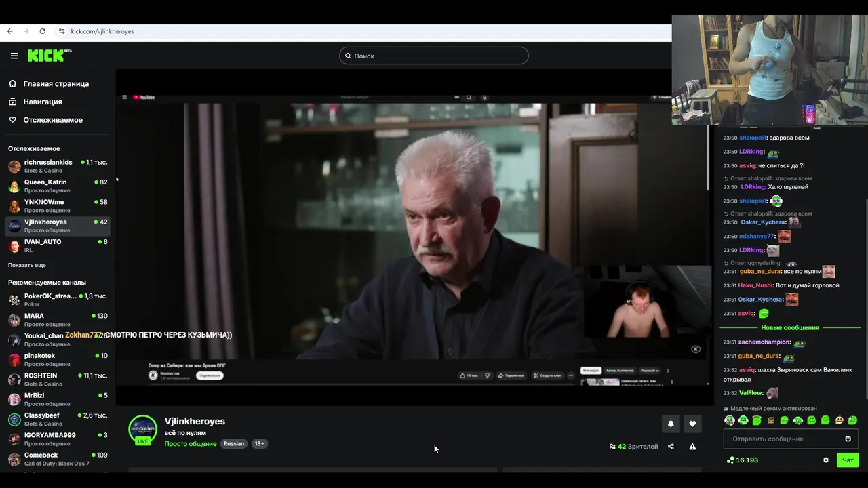Viewport: 868px width, 488px height.
Task: Click the Медленный режим активирован notice
Action: coord(770,409)
